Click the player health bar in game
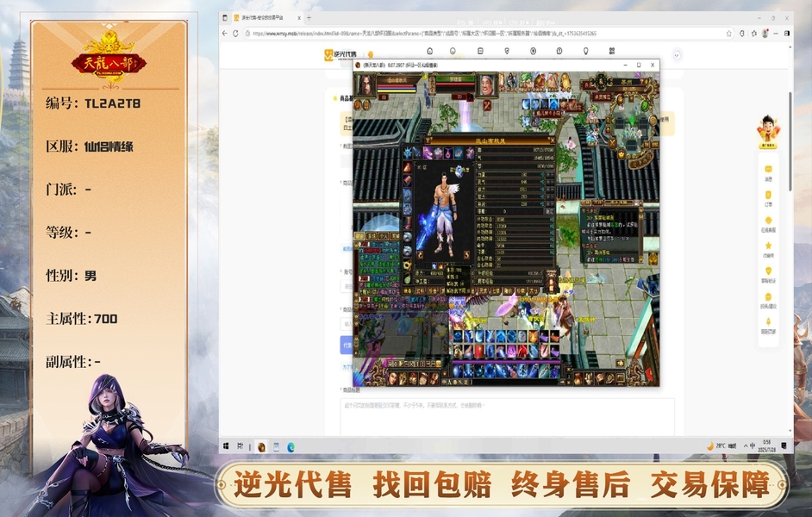This screenshot has width=812, height=517. pos(397,86)
